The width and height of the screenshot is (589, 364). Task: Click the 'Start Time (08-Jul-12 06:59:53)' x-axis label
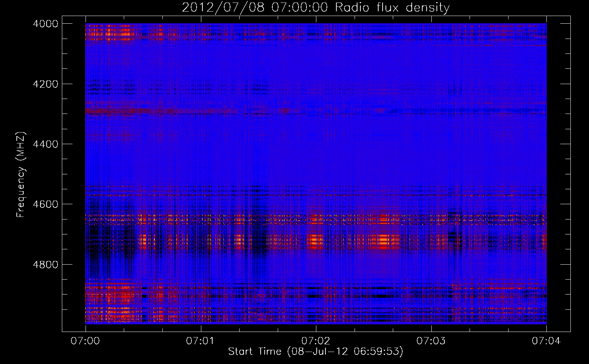[x=316, y=352]
